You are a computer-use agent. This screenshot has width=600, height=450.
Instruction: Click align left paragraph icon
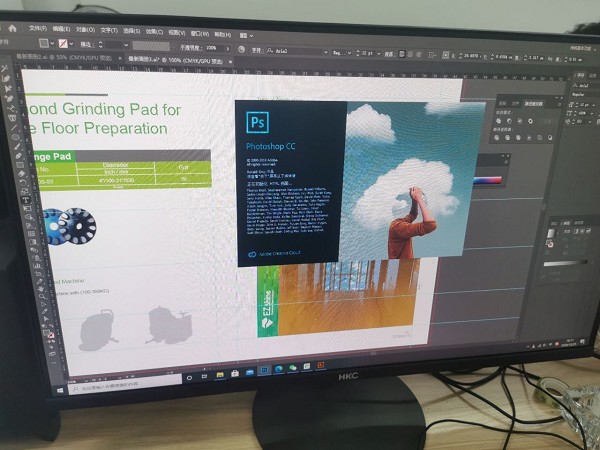(402, 54)
